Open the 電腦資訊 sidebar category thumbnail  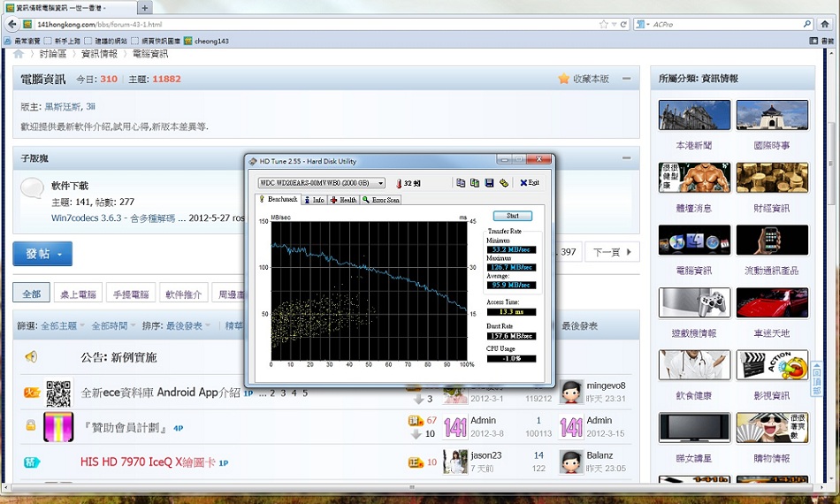coord(694,240)
